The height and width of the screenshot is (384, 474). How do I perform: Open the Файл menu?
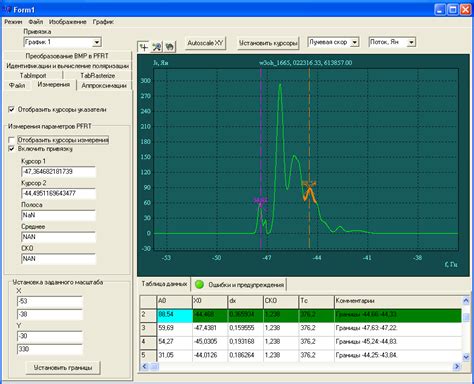click(36, 22)
